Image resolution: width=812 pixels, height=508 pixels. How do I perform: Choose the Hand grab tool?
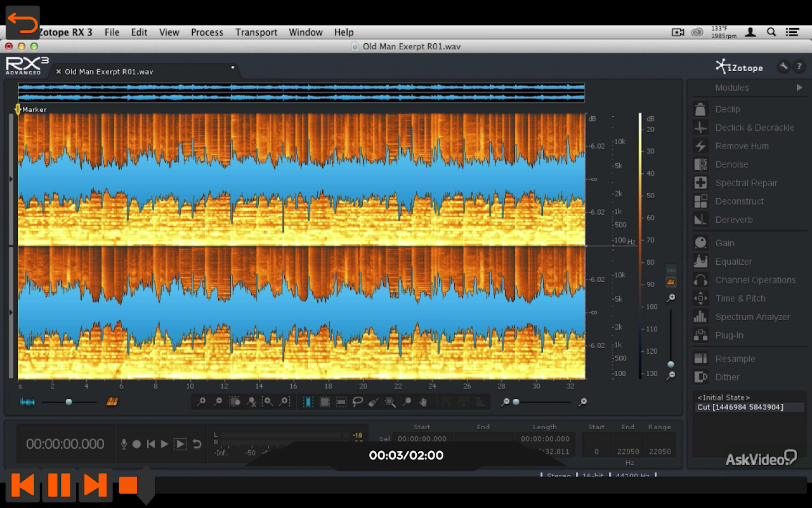pyautogui.click(x=423, y=402)
